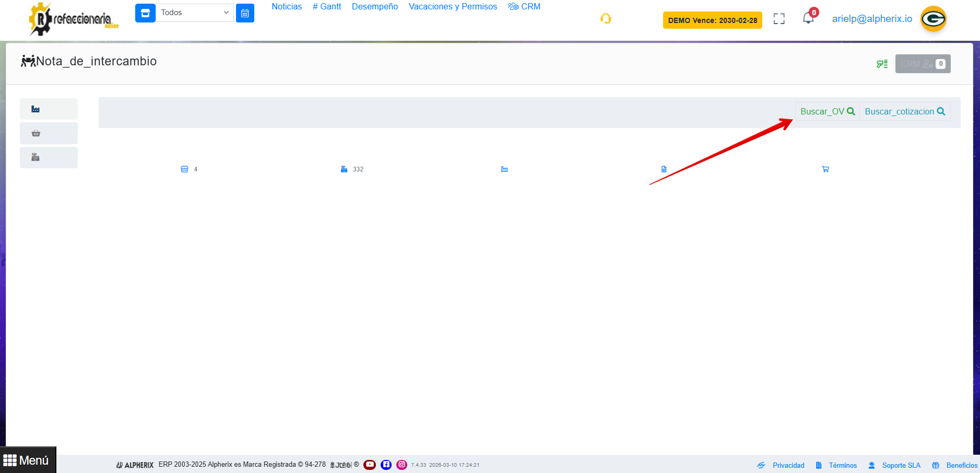Open the Instagram link in footer
Image resolution: width=980 pixels, height=473 pixels.
402,465
